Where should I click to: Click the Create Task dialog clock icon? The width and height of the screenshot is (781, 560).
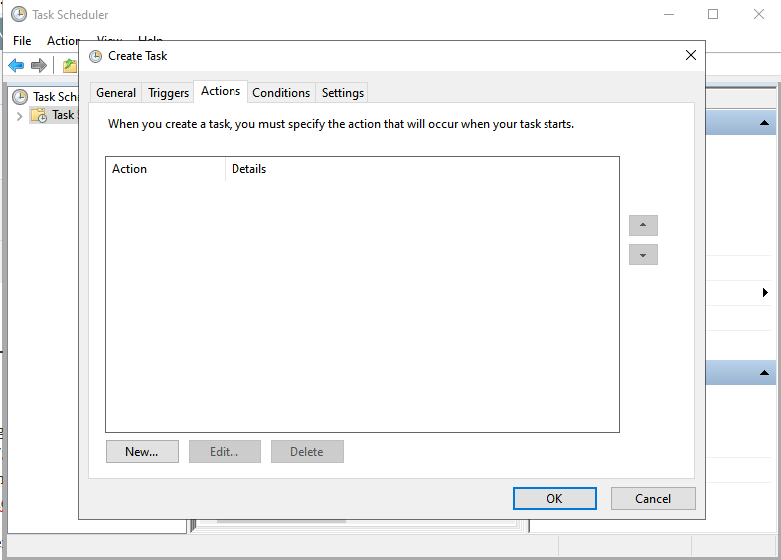[96, 56]
